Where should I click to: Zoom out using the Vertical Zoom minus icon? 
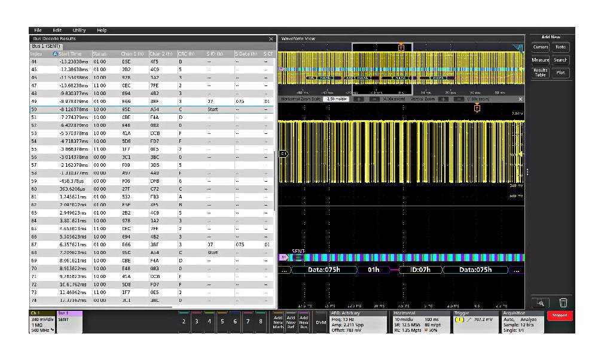tap(459, 99)
